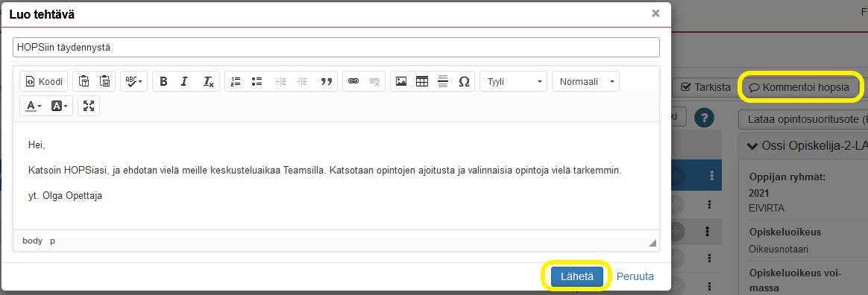The width and height of the screenshot is (868, 295).
Task: Toggle italic formatting
Action: pyautogui.click(x=185, y=81)
